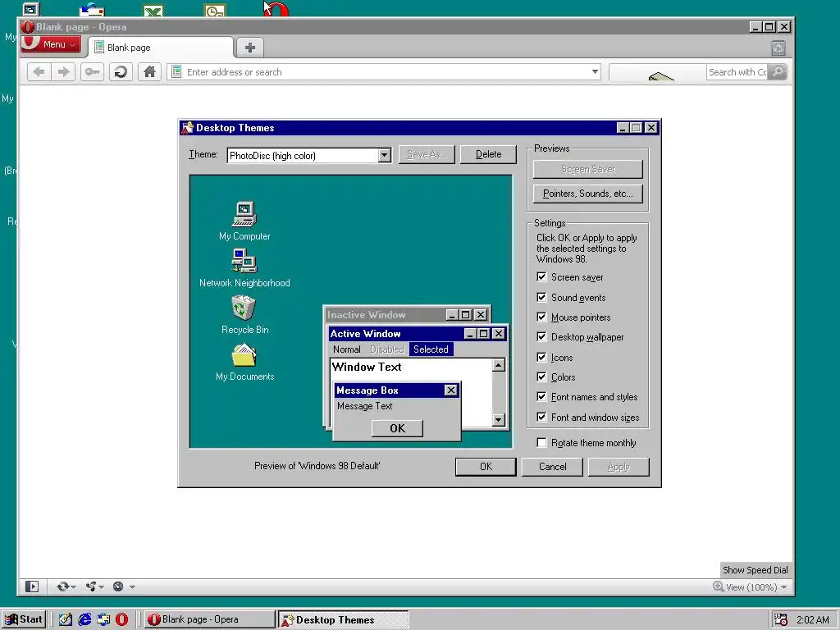This screenshot has width=840, height=630.
Task: Click the Opera Turbo icon in status bar
Action: tap(118, 587)
